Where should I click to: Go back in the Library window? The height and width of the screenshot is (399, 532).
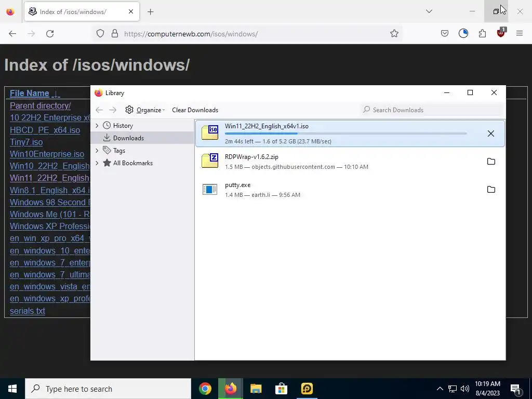[99, 110]
